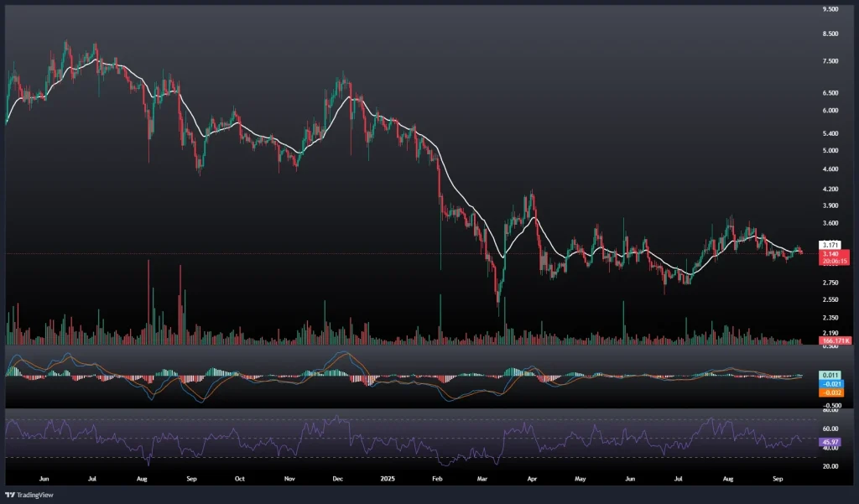Click the green 0.011 MACD histogram label

(827, 376)
